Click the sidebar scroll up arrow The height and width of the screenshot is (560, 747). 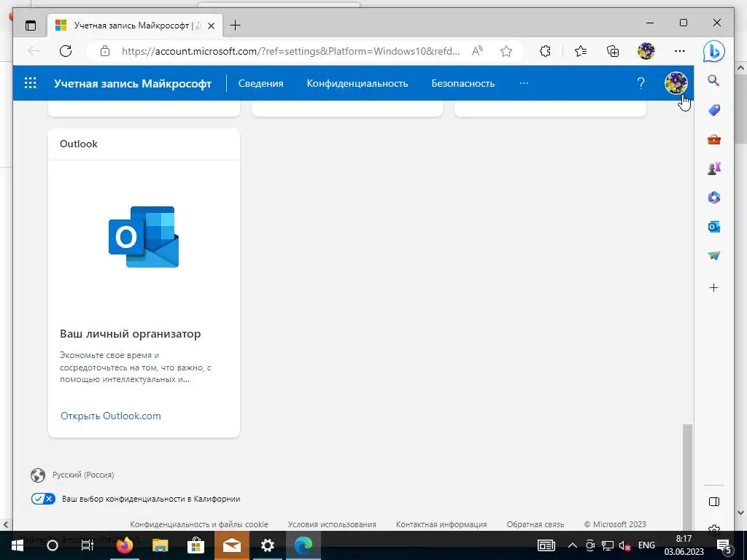tap(740, 68)
